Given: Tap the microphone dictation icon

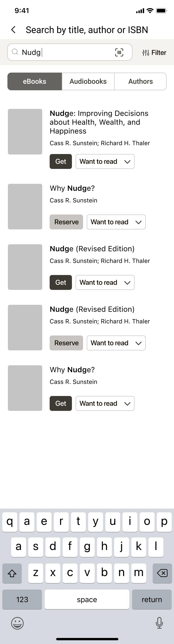Looking at the screenshot, I should tap(159, 623).
